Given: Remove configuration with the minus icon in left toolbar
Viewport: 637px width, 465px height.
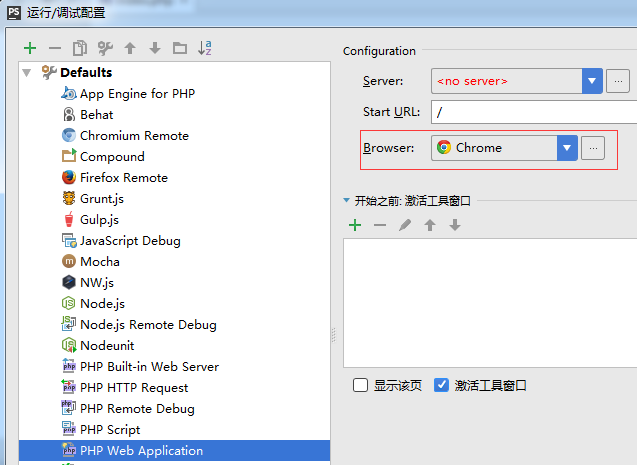Looking at the screenshot, I should pyautogui.click(x=55, y=48).
